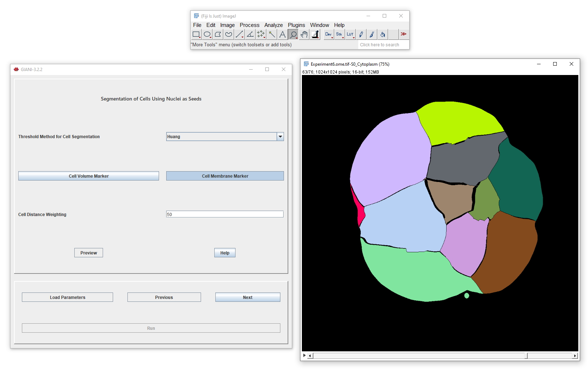The height and width of the screenshot is (370, 588).
Task: Choose Cell Volume Marker
Action: pyautogui.click(x=89, y=176)
